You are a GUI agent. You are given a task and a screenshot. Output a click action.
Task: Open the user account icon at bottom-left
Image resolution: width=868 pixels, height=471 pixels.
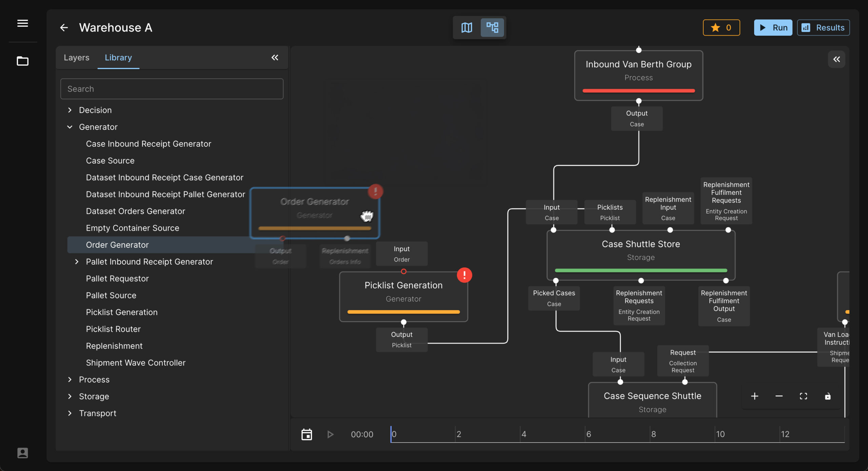point(23,453)
